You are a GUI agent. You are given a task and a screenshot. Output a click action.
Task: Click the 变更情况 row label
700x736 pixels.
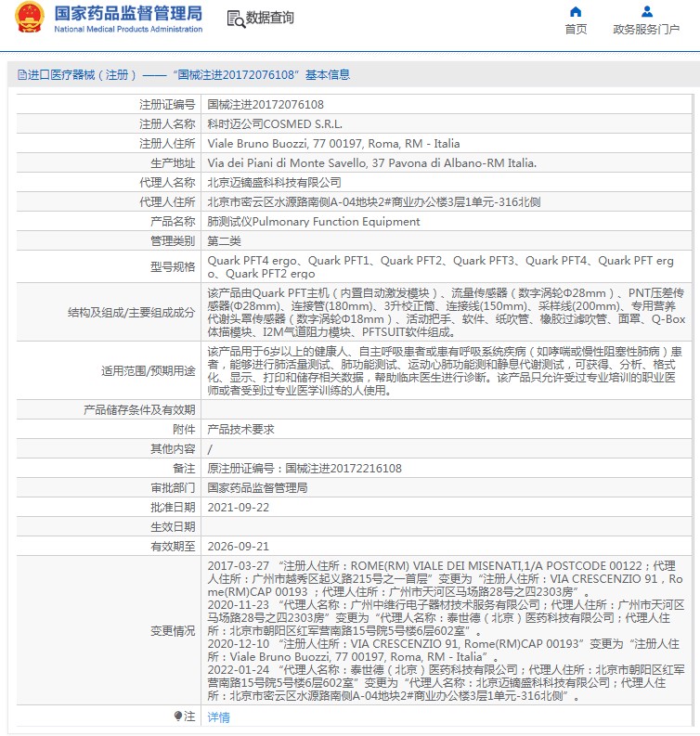[173, 630]
